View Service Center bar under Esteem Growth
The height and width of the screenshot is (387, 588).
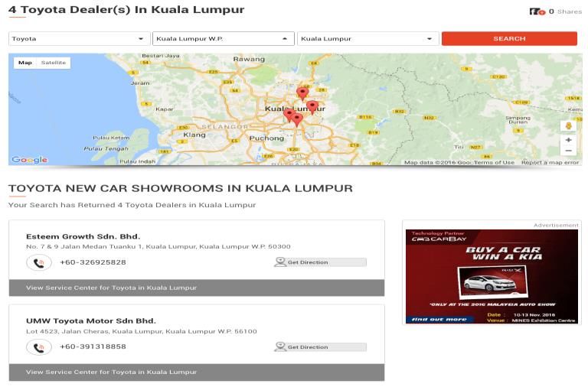coord(197,288)
